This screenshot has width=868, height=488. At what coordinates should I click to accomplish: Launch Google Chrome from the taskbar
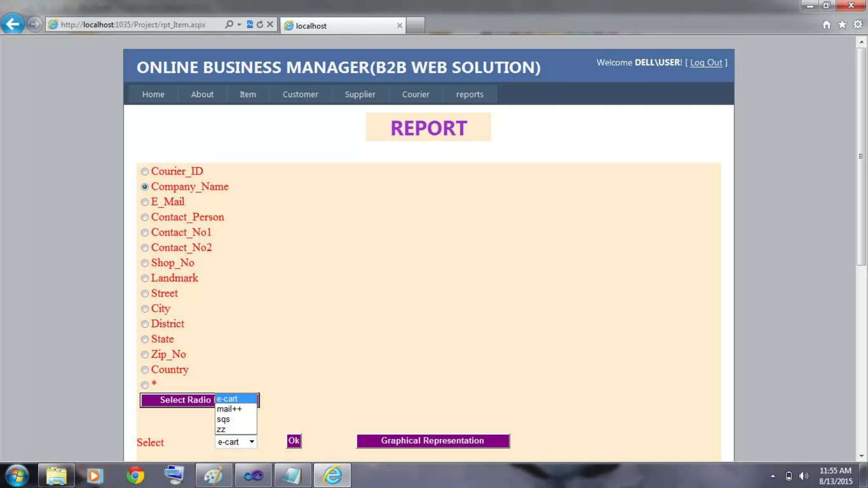(135, 475)
